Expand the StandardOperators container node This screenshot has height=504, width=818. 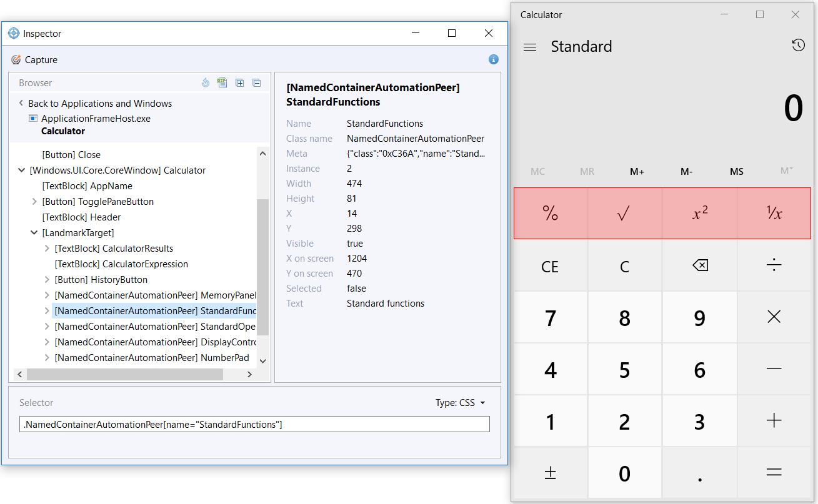(47, 327)
